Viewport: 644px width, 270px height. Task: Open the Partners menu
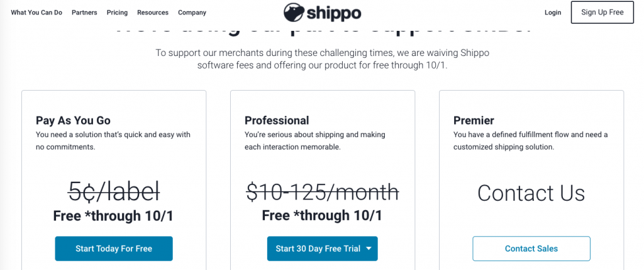(x=84, y=13)
